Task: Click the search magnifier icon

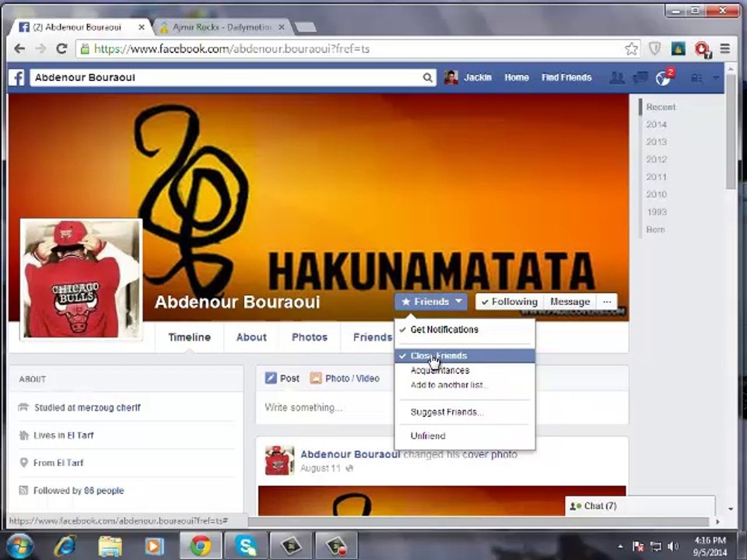Action: tap(427, 78)
